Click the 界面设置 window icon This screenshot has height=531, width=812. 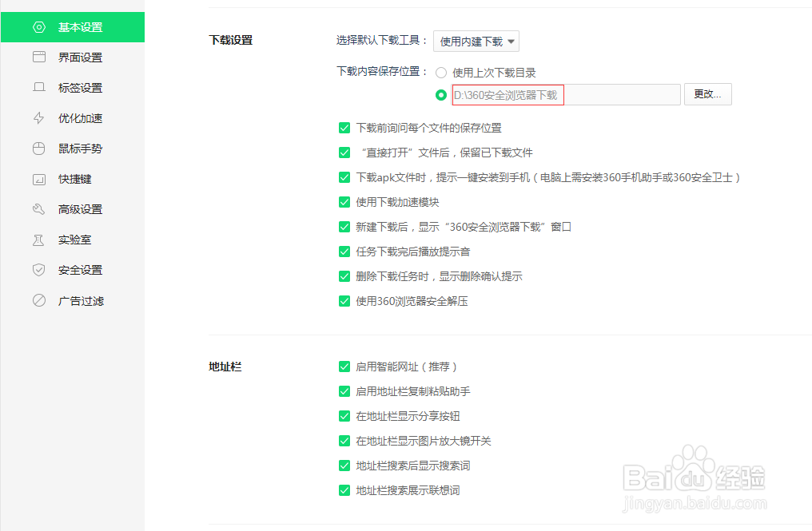pos(39,57)
